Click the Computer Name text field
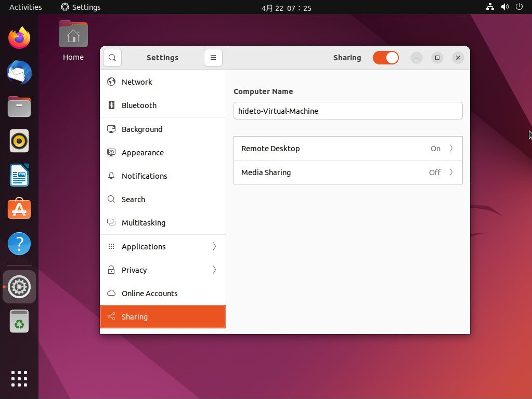 [348, 111]
